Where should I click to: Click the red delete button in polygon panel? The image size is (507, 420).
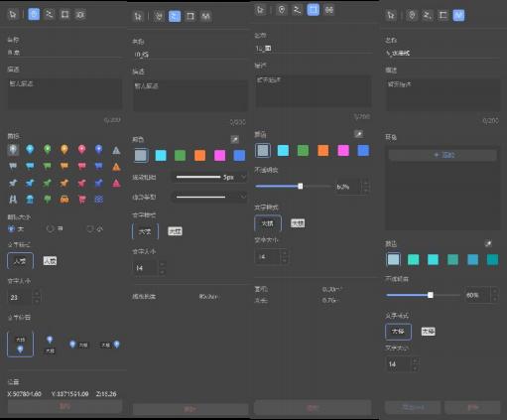point(313,407)
